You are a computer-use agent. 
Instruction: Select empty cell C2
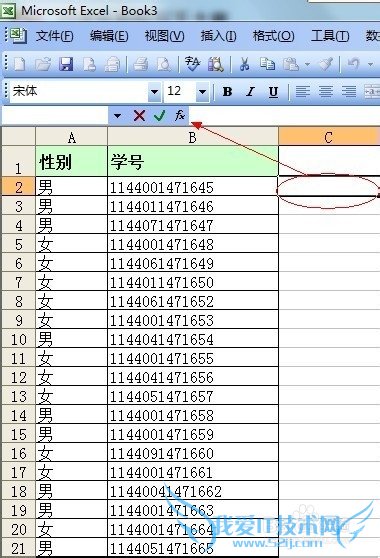[329, 186]
